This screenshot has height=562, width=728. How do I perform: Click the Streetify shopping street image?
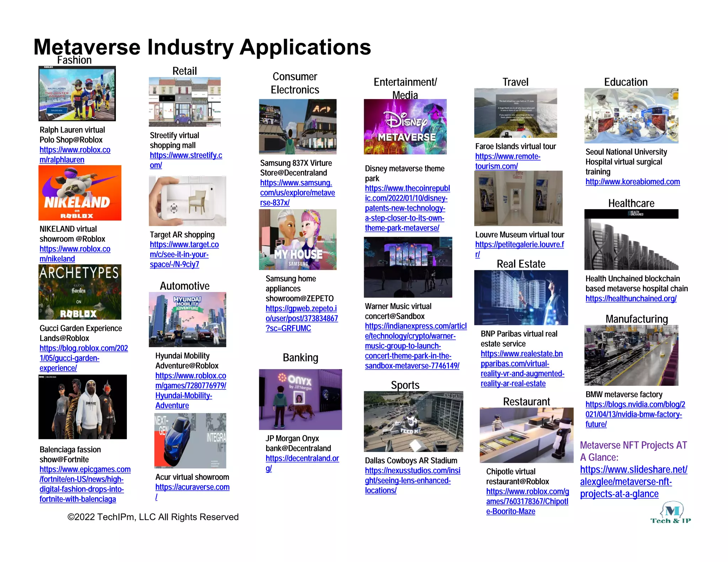pyautogui.click(x=185, y=102)
